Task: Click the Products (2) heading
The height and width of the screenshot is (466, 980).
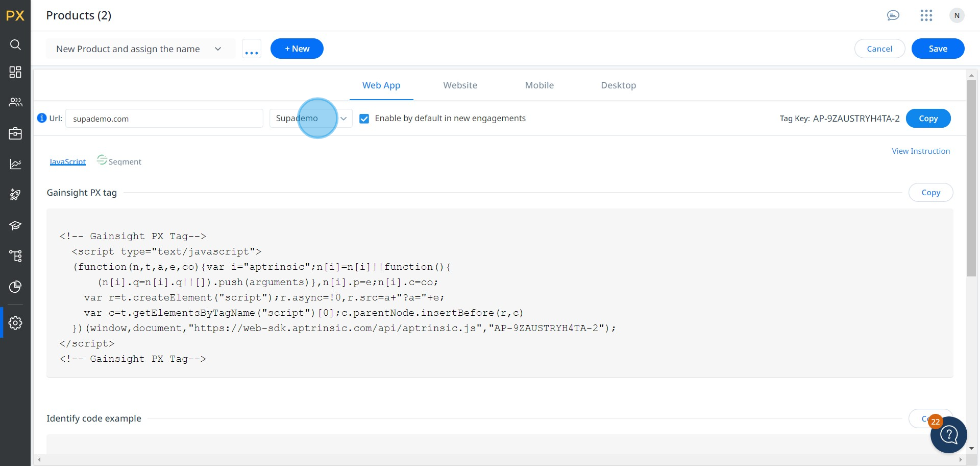Action: pos(79,15)
